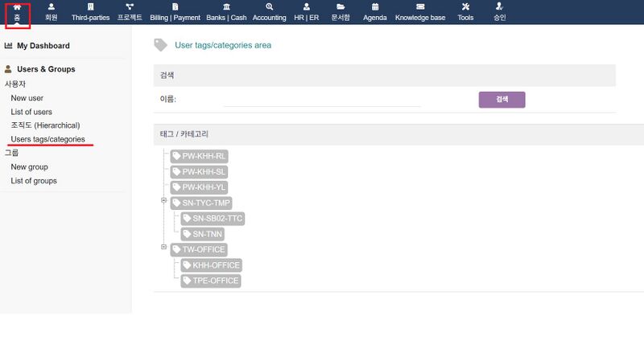Image resolution: width=644 pixels, height=353 pixels.
Task: Collapse the TW-OFFICE tree node
Action: pos(163,248)
